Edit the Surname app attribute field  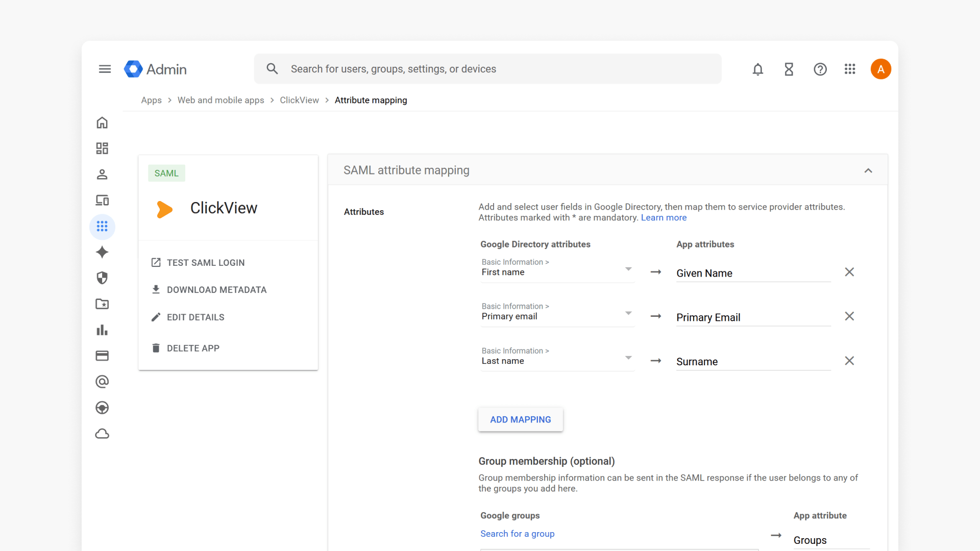(x=753, y=362)
